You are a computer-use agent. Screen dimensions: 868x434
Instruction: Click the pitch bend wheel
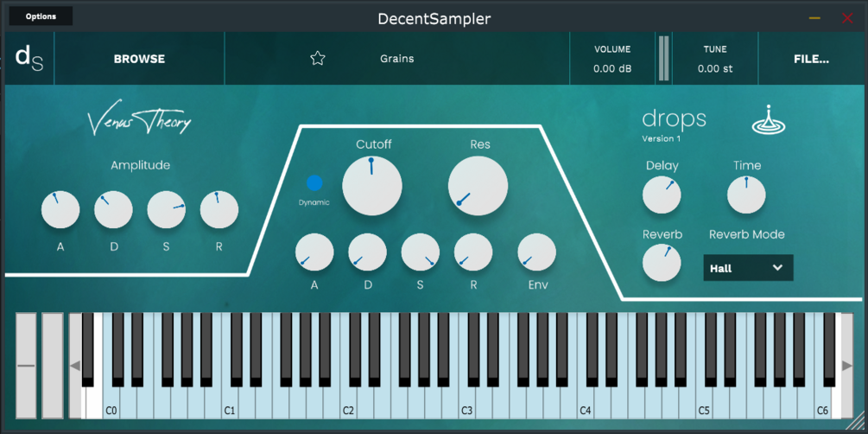[26, 366]
